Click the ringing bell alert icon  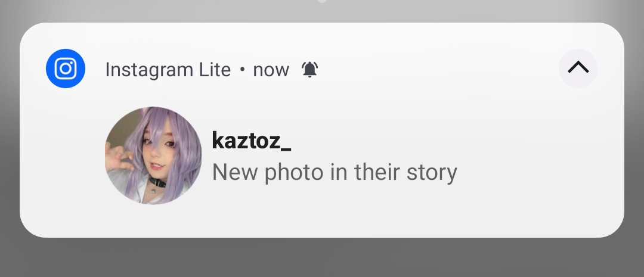click(309, 70)
